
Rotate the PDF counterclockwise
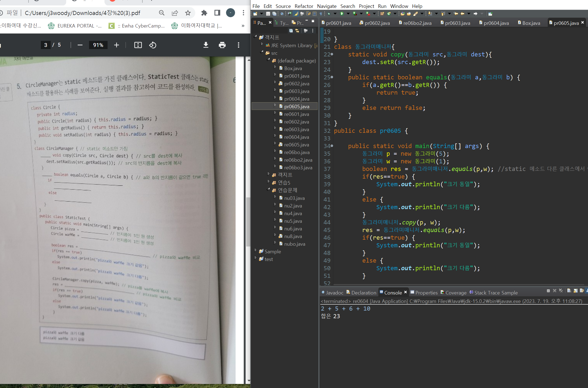(153, 45)
